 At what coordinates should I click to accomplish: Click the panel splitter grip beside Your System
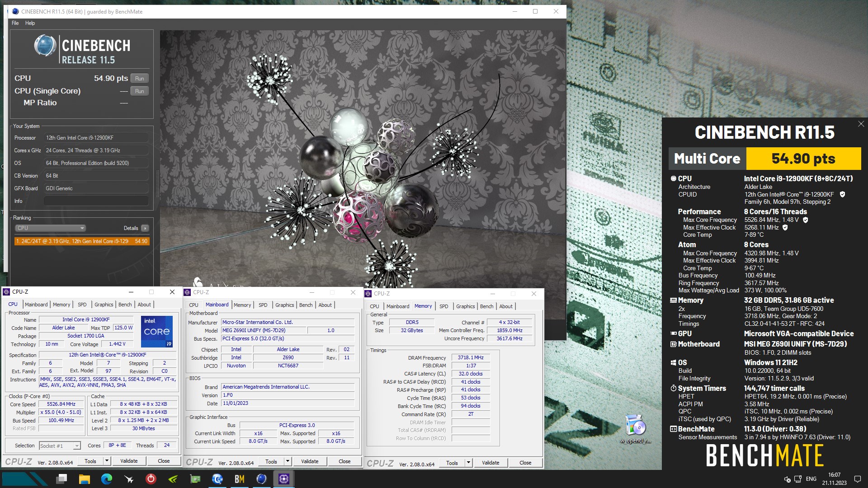[x=157, y=184]
